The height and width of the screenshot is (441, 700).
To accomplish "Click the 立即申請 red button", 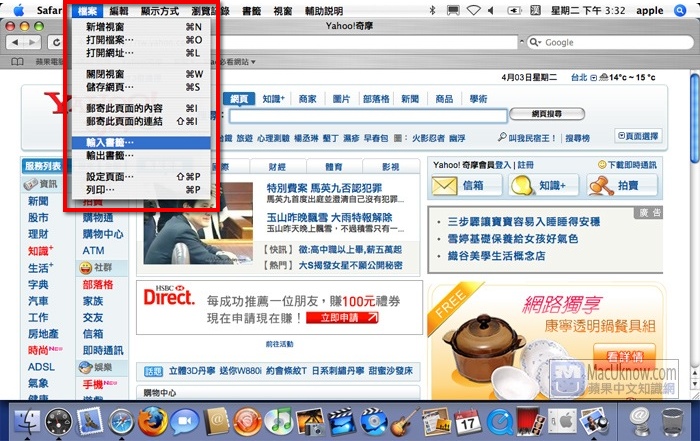I will (x=343, y=317).
